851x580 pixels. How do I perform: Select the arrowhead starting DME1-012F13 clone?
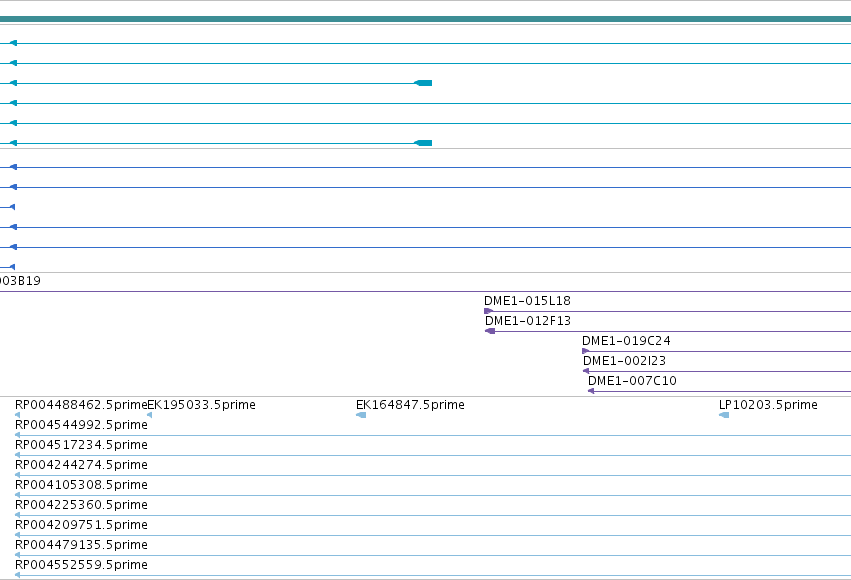point(490,331)
